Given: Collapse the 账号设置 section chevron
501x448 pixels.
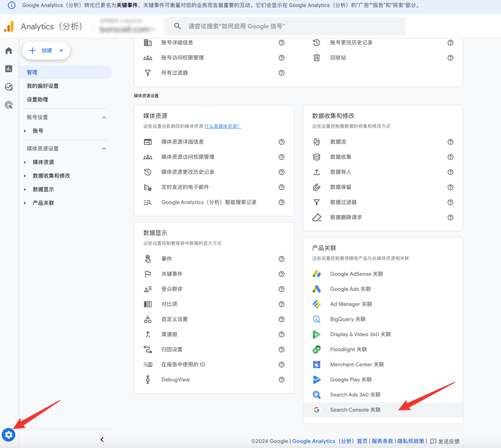Looking at the screenshot, I should (x=104, y=118).
